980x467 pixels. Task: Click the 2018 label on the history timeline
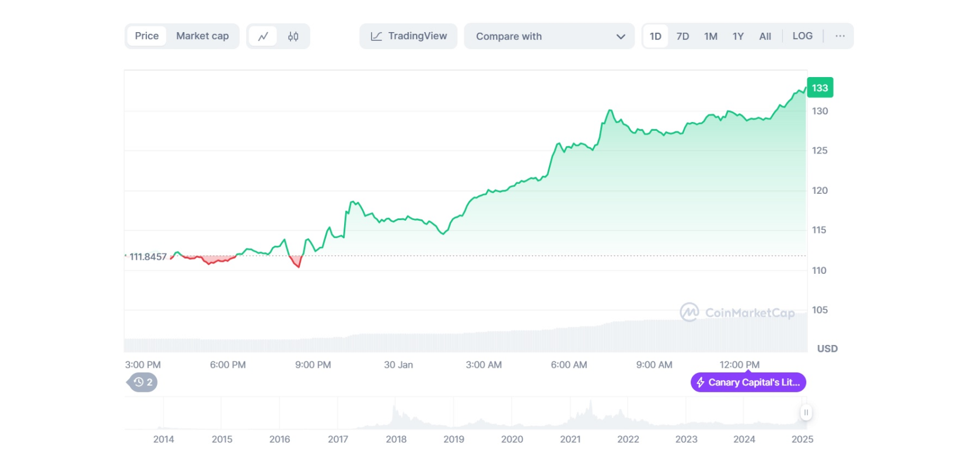coord(396,439)
